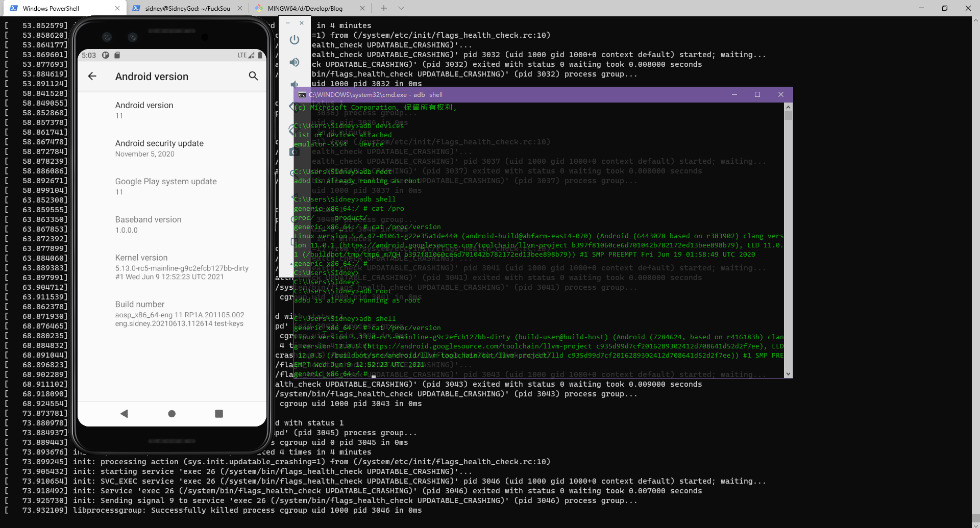Viewport: 980px width, 528px height.
Task: Tap the back arrow in Android version
Action: (x=92, y=76)
